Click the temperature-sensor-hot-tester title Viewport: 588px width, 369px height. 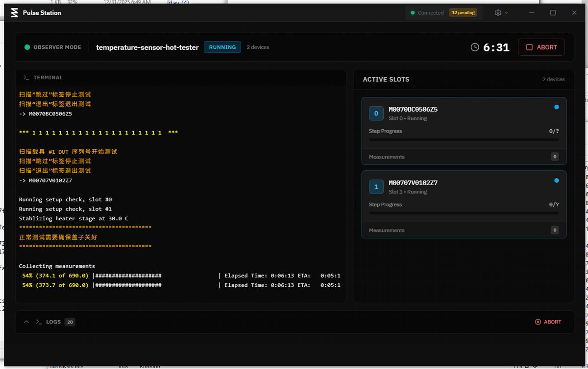pyautogui.click(x=147, y=47)
